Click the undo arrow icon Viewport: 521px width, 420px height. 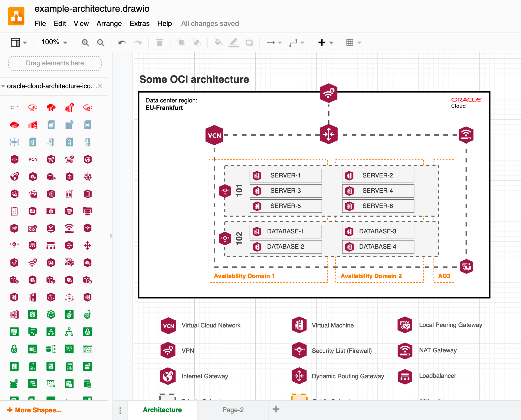click(x=122, y=42)
